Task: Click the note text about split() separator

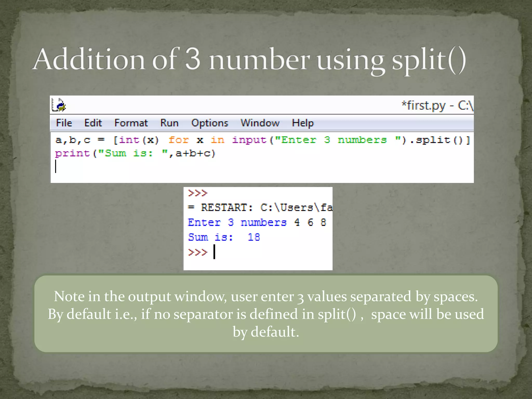Action: pos(266,314)
